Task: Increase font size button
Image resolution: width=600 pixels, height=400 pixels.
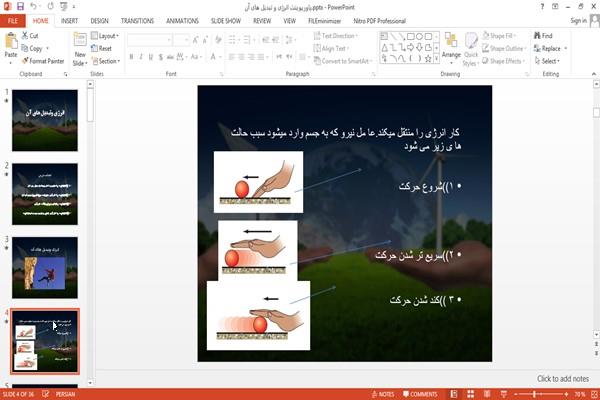Action: pyautogui.click(x=196, y=40)
